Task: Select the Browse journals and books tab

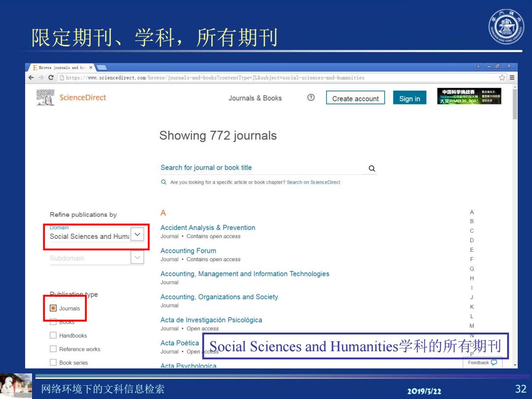Action: click(x=62, y=67)
